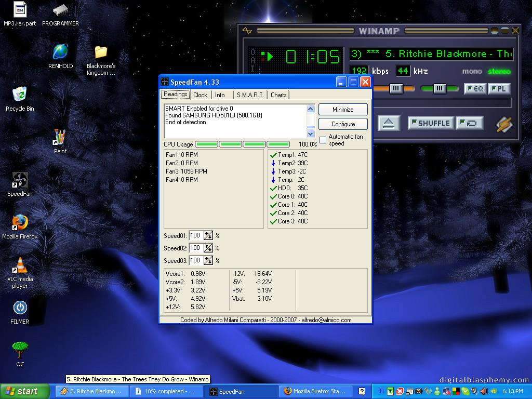Switch to the 10% completed taskbar button
Screen dimensions: 532x399
(x=167, y=391)
